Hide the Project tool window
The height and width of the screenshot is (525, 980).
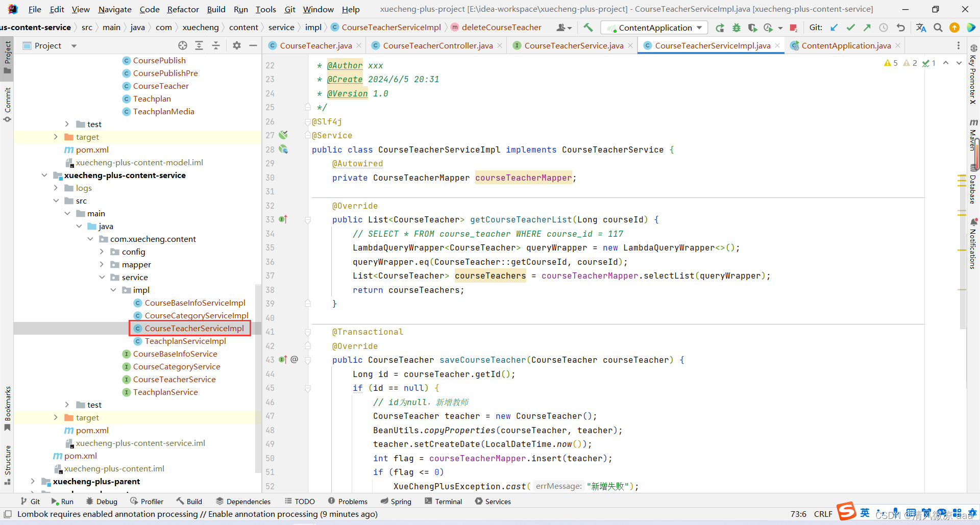(x=253, y=45)
